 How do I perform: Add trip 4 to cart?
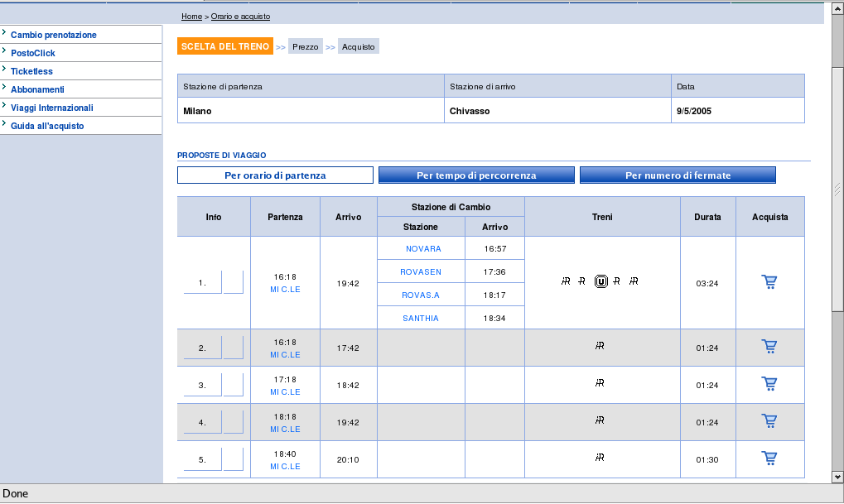coord(769,420)
